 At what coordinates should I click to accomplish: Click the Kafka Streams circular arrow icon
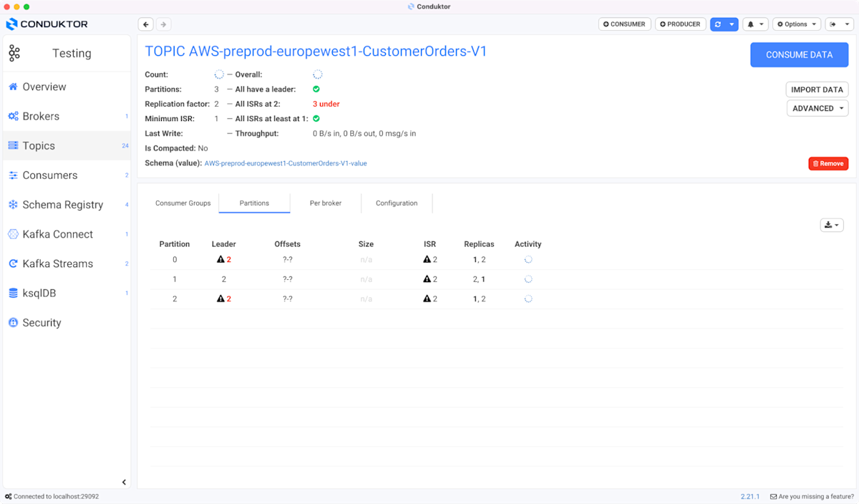(13, 263)
